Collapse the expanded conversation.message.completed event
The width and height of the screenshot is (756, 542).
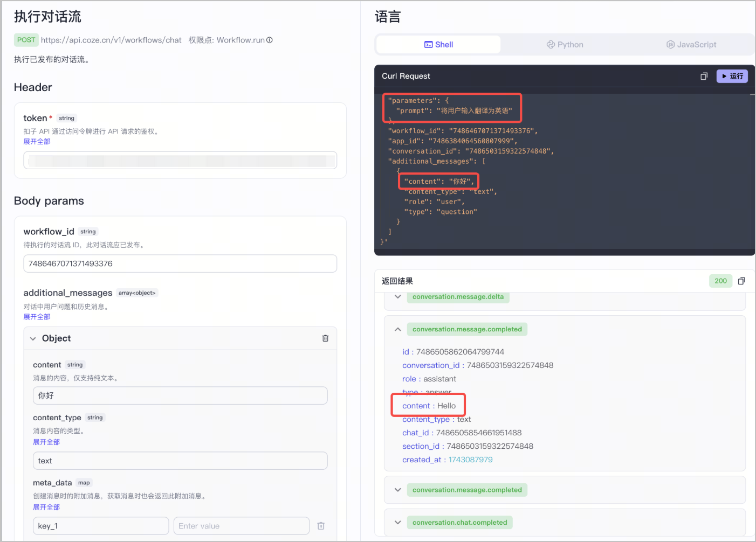(x=397, y=329)
